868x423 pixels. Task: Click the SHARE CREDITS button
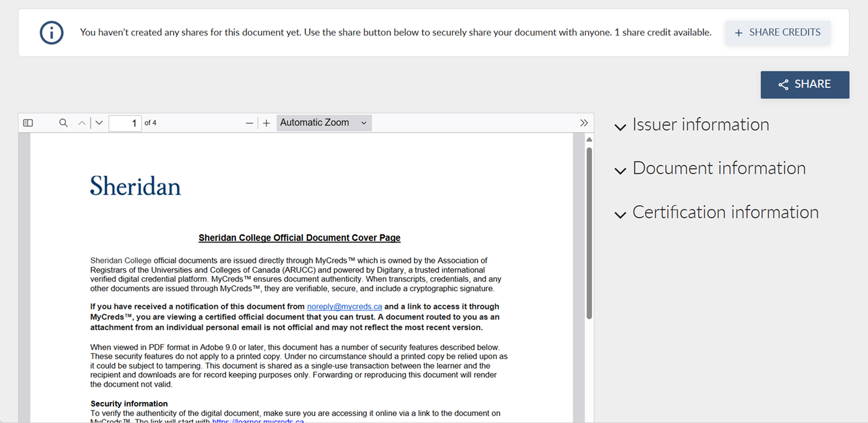[x=778, y=33]
